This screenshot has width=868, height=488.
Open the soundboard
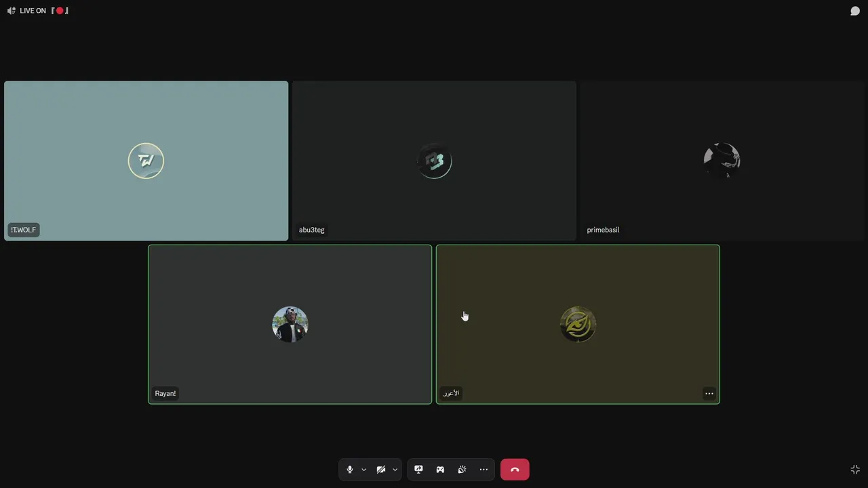(462, 470)
